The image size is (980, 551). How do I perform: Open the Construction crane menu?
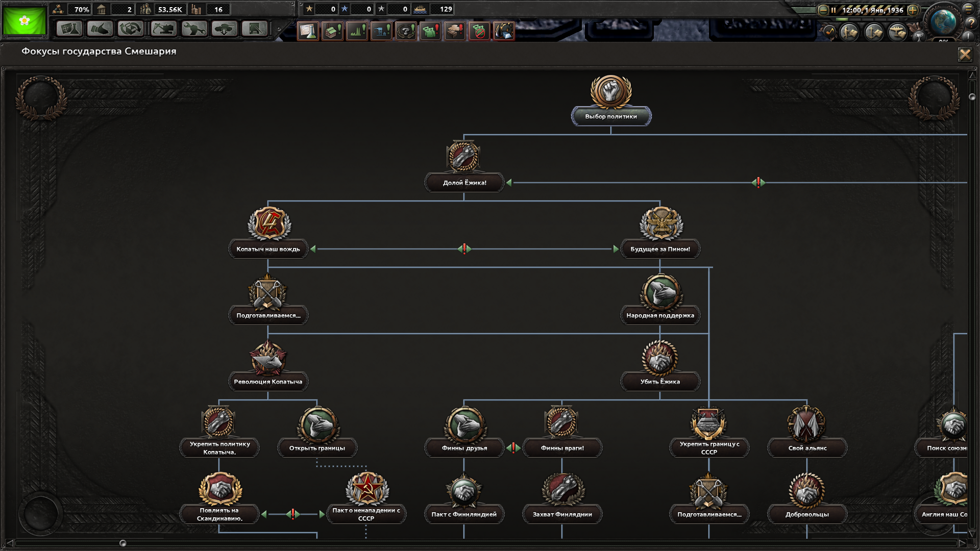point(163,29)
